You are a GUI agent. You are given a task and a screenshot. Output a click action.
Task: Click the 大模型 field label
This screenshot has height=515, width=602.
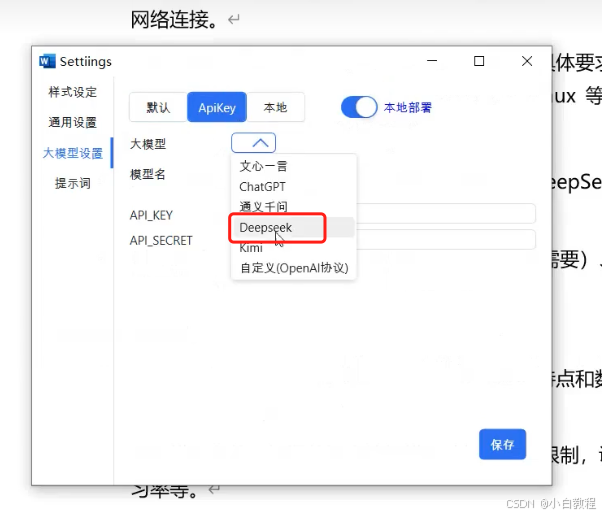tap(148, 144)
